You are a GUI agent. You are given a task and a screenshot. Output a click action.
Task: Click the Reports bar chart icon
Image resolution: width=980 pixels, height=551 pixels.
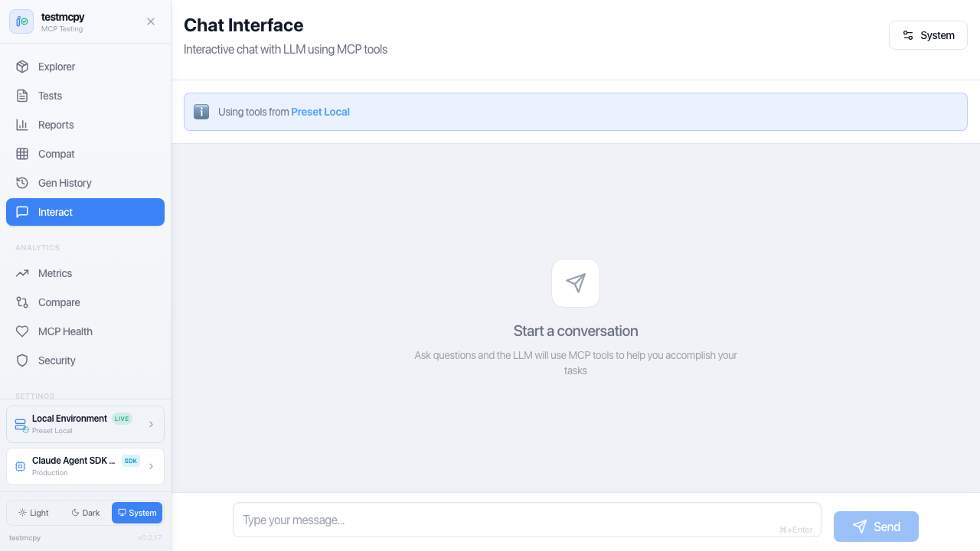pos(22,125)
